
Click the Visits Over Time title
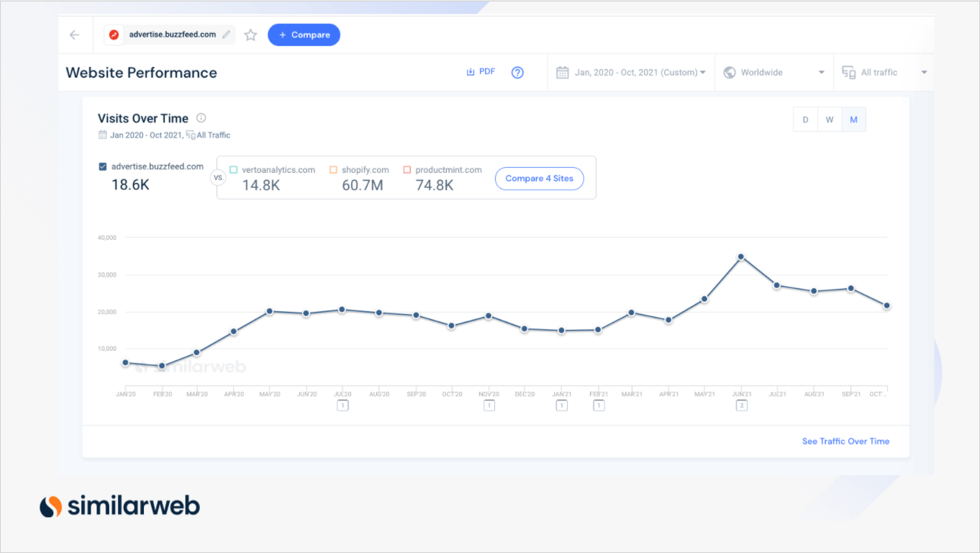(143, 118)
